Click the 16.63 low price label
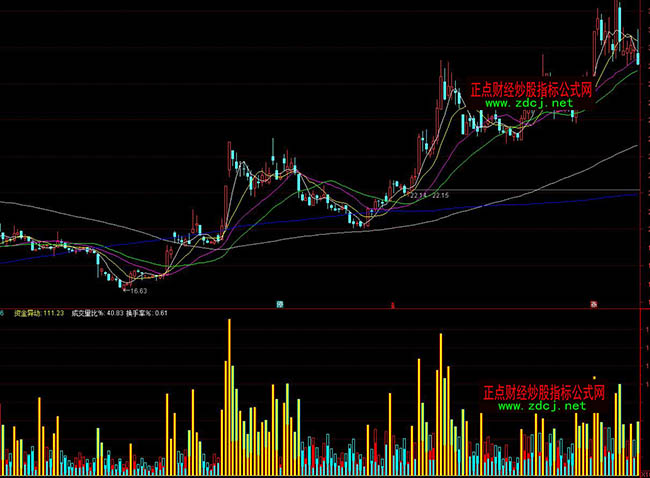 coord(135,291)
